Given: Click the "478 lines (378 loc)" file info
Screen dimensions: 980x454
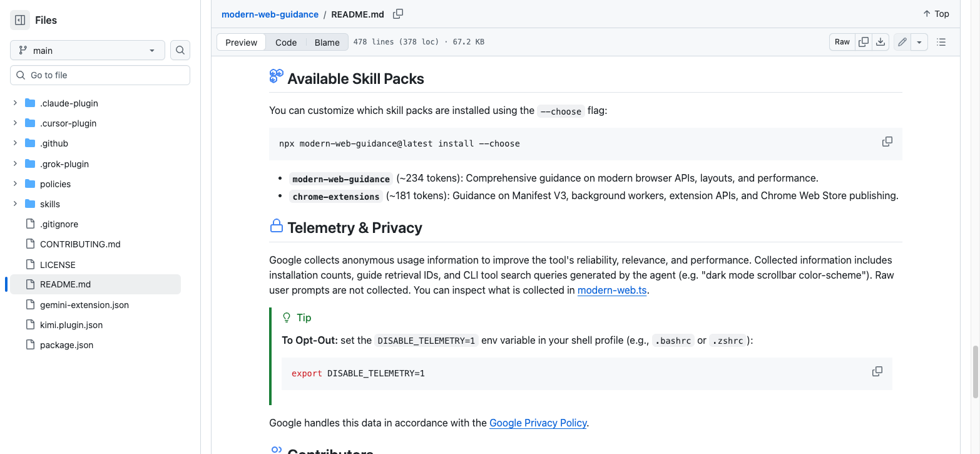Looking at the screenshot, I should click(x=396, y=42).
